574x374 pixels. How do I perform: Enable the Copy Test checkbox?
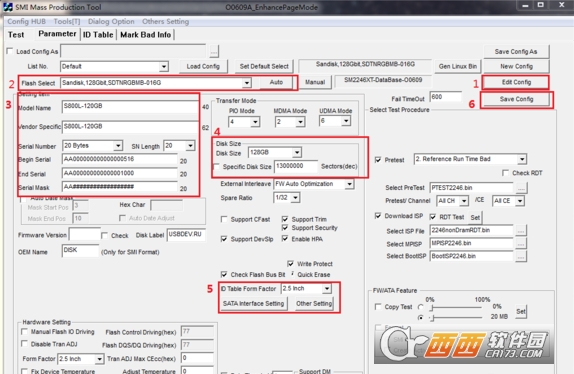click(378, 307)
